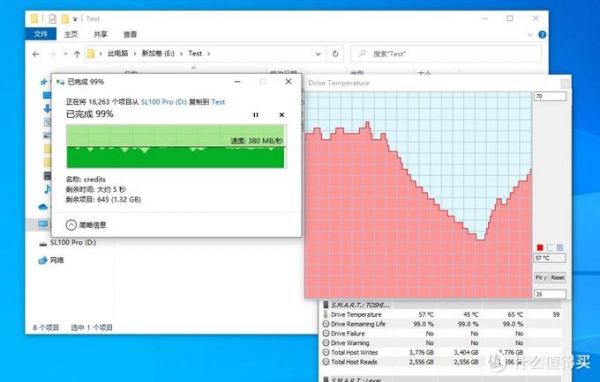
Task: Select the Total Host Writes row
Action: point(440,353)
